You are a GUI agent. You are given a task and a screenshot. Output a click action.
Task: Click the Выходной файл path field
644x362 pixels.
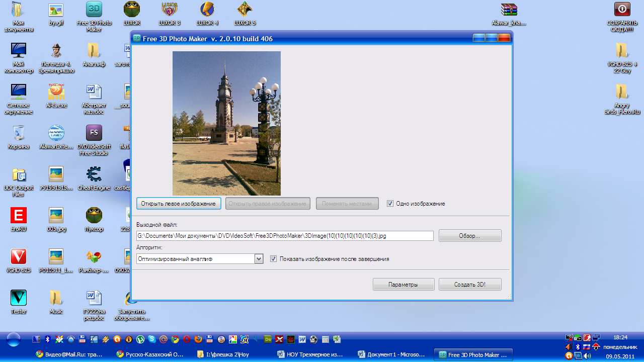285,236
